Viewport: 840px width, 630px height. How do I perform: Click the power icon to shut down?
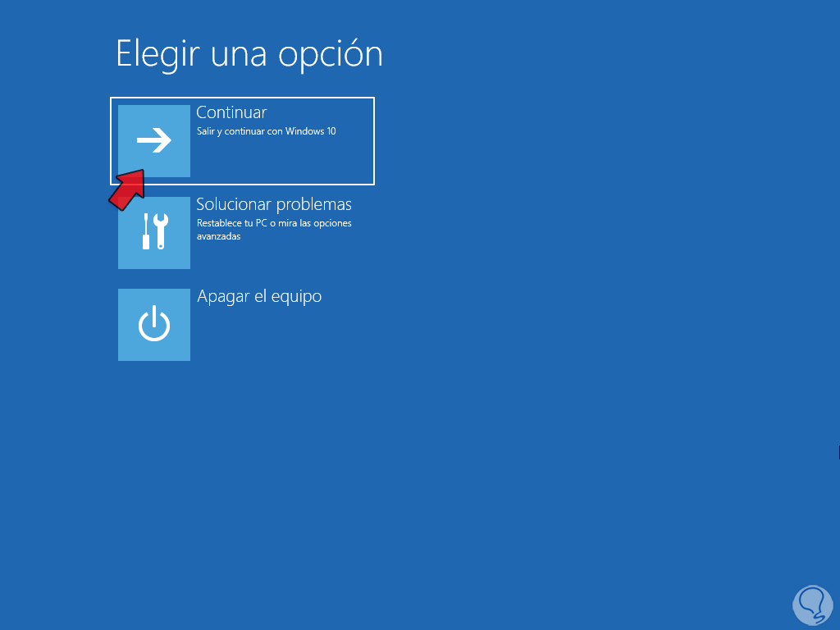153,325
